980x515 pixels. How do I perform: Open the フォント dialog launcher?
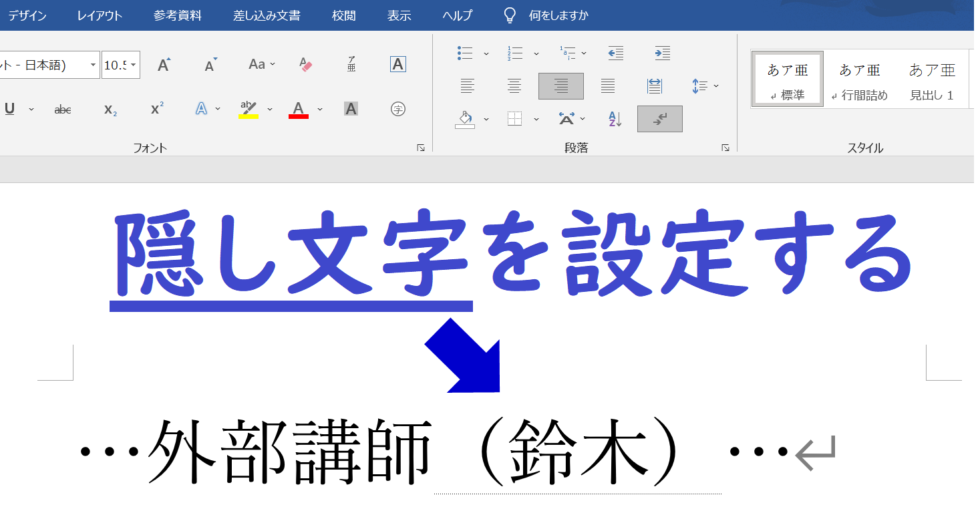(x=421, y=148)
